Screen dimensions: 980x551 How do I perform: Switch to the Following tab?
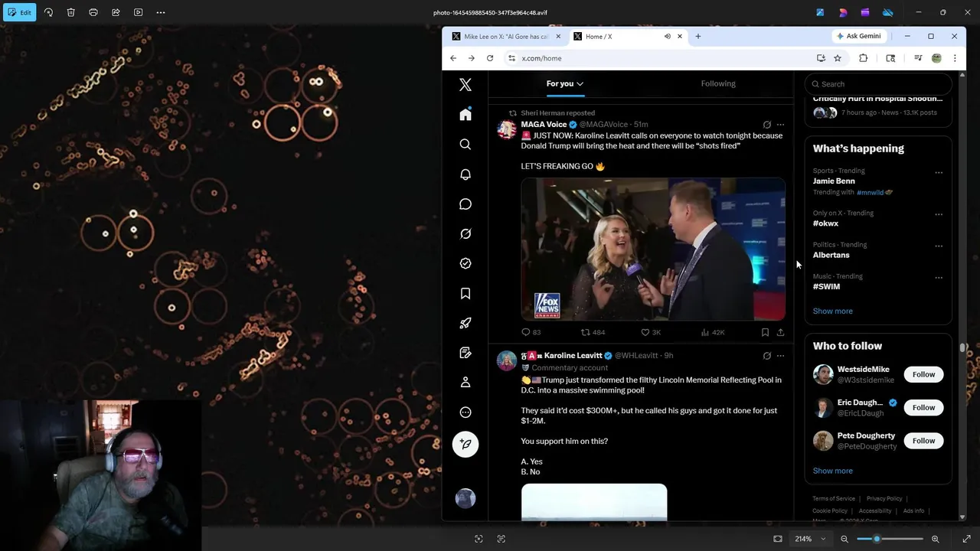(718, 83)
